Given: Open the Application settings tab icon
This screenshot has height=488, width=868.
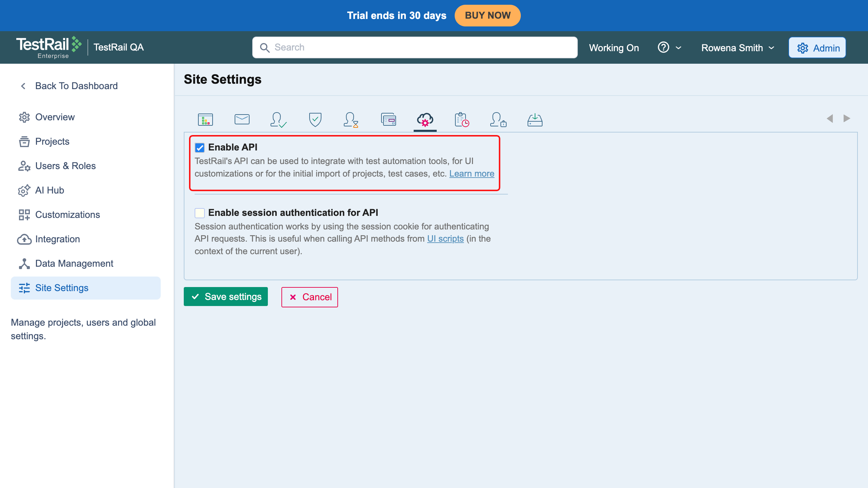Looking at the screenshot, I should tap(205, 120).
